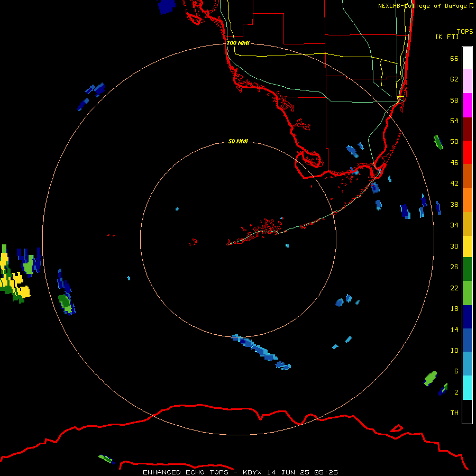
Task: Click the legend scale value "62"
Action: point(454,79)
